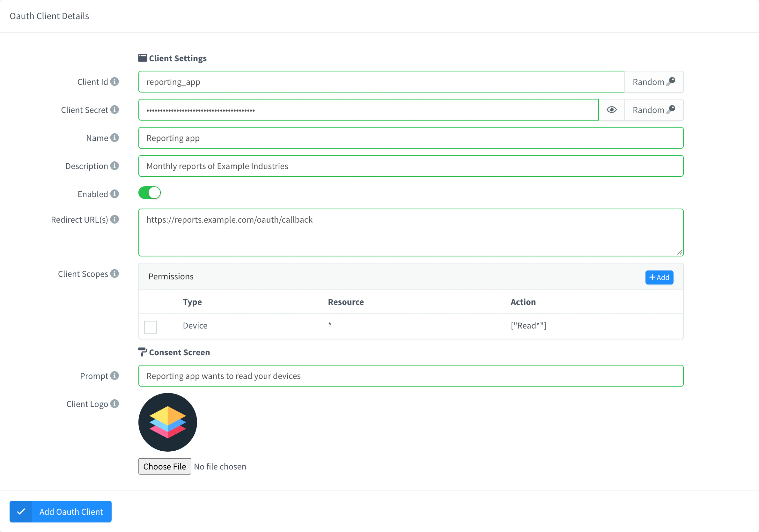Screen dimensions: 759x532
Task: Click the Action column header
Action: [523, 302]
